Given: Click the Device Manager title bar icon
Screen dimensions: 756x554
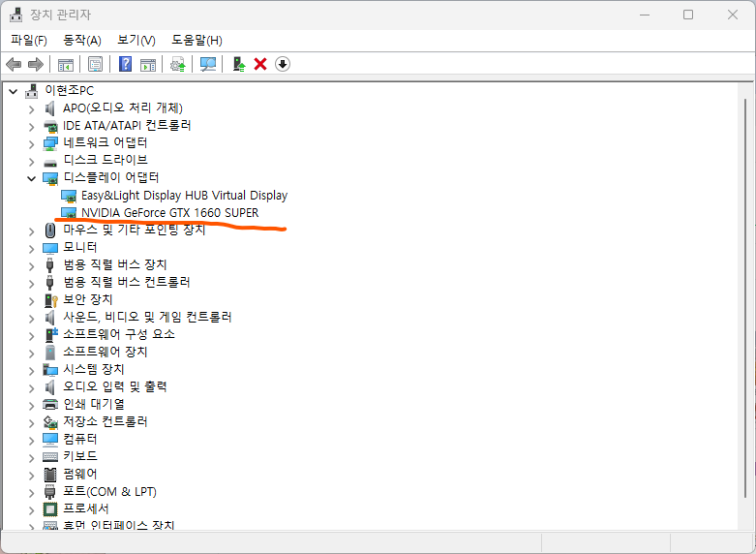Looking at the screenshot, I should tap(15, 15).
